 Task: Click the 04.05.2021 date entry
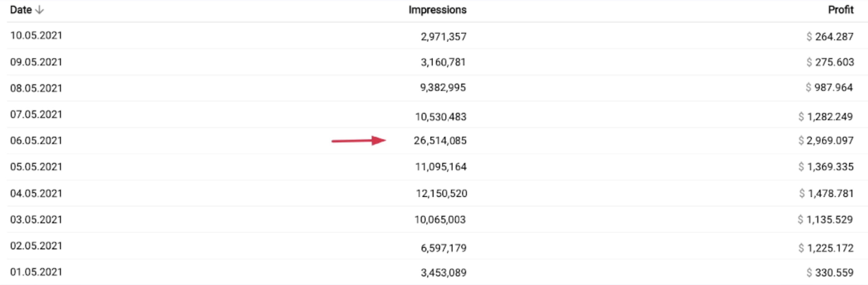click(x=36, y=194)
